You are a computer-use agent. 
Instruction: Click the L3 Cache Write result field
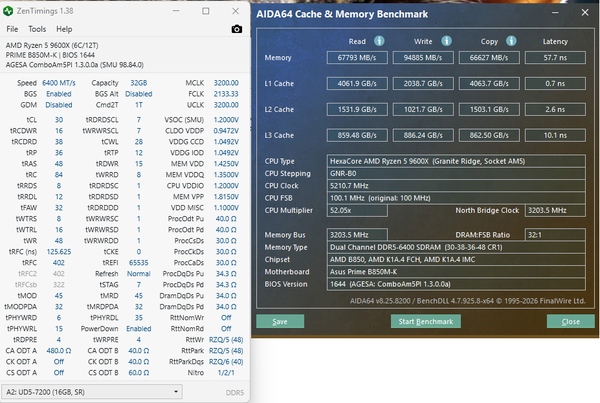pyautogui.click(x=423, y=135)
